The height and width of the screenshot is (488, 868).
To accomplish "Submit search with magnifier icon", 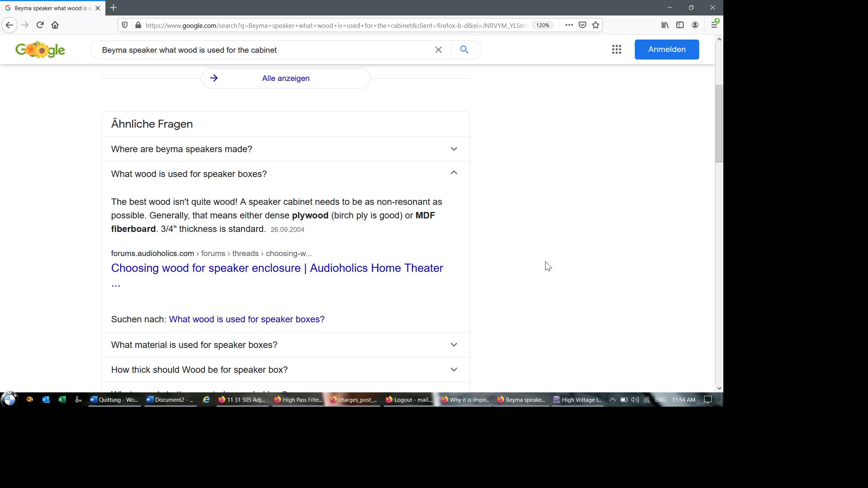I will coord(464,50).
